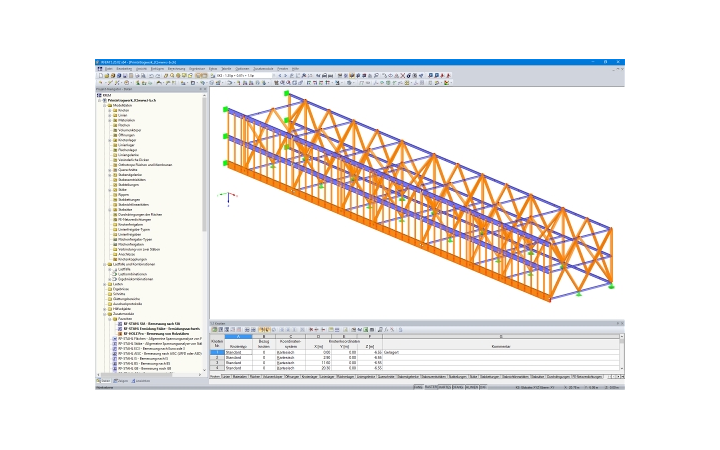
Task: Click the Undo toolbar icon
Action: click(151, 76)
